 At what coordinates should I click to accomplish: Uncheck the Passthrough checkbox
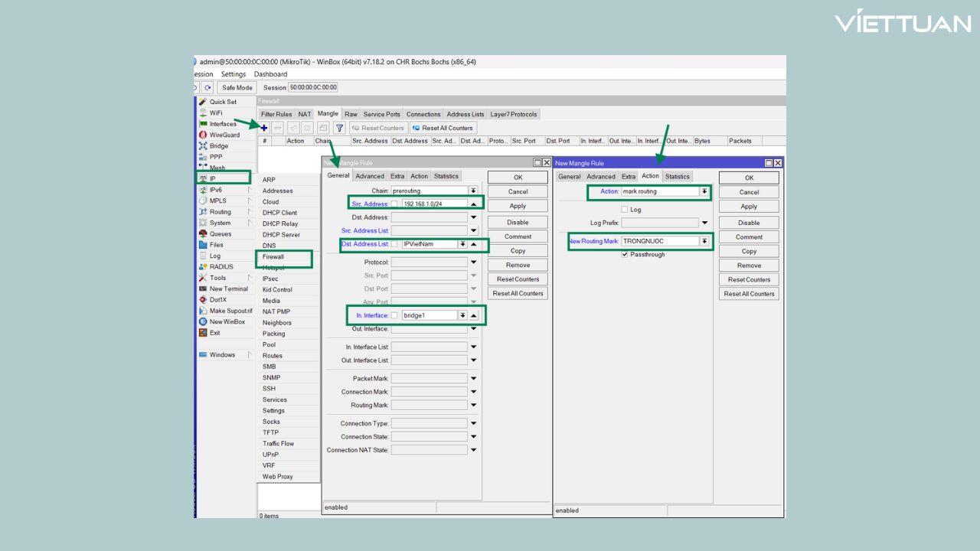(625, 255)
